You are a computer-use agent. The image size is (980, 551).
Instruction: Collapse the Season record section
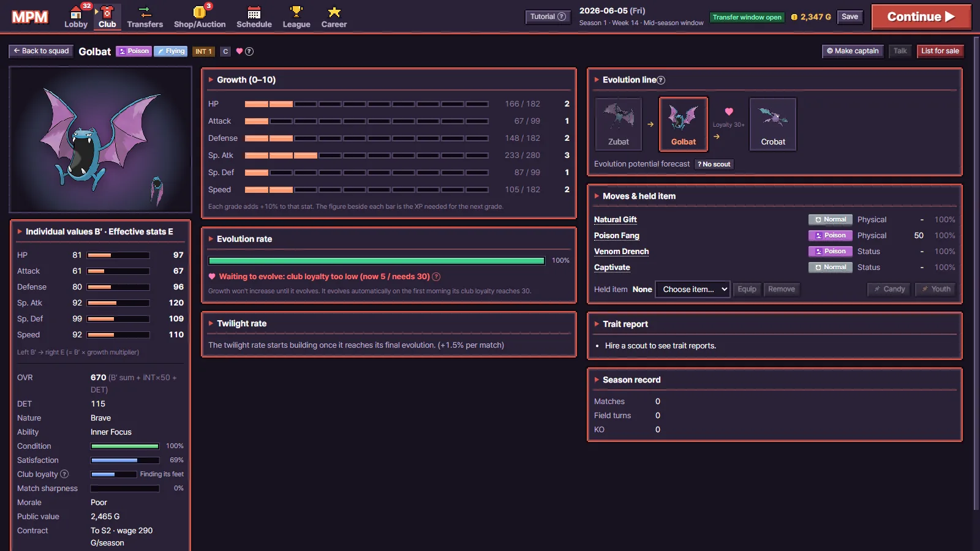(x=597, y=380)
